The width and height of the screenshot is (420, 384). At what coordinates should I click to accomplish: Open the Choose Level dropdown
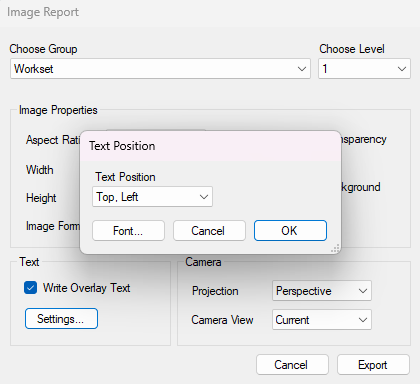[364, 69]
